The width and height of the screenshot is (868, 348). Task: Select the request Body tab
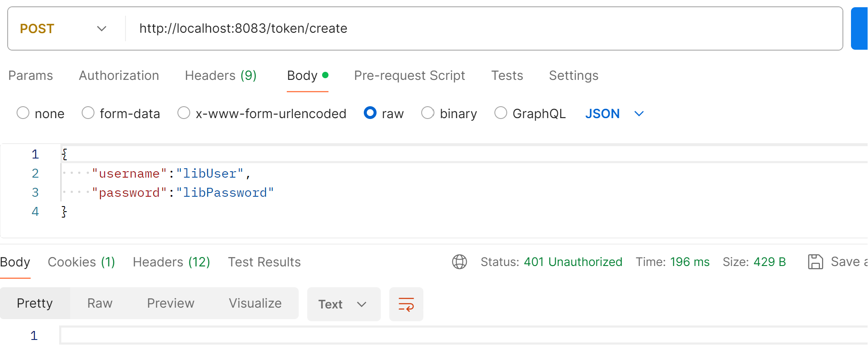(308, 76)
